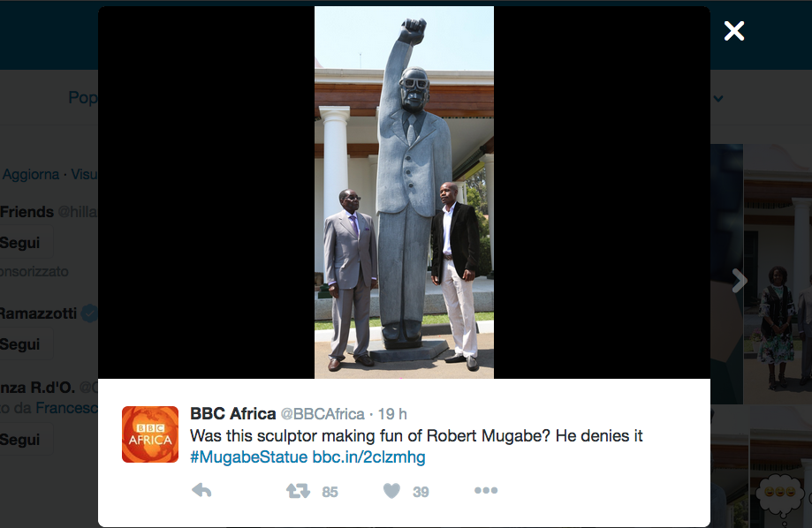Expand the top-right dropdown chevron
The height and width of the screenshot is (528, 812).
click(x=718, y=98)
